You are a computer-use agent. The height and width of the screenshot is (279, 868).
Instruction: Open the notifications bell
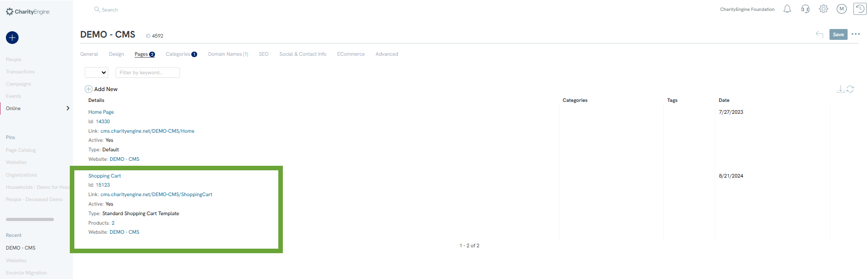coord(787,9)
